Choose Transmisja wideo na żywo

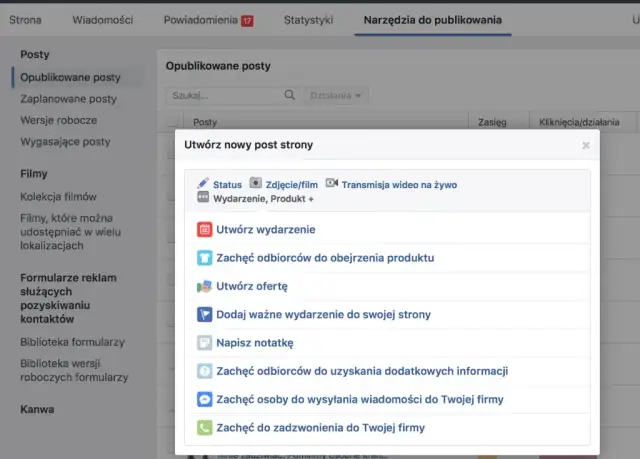(x=399, y=185)
